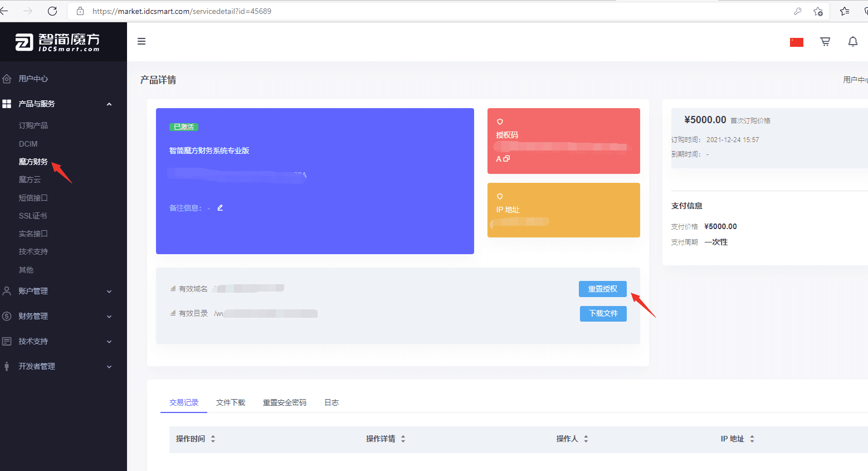868x471 pixels.
Task: Open DCIM submenu item
Action: pyautogui.click(x=28, y=144)
